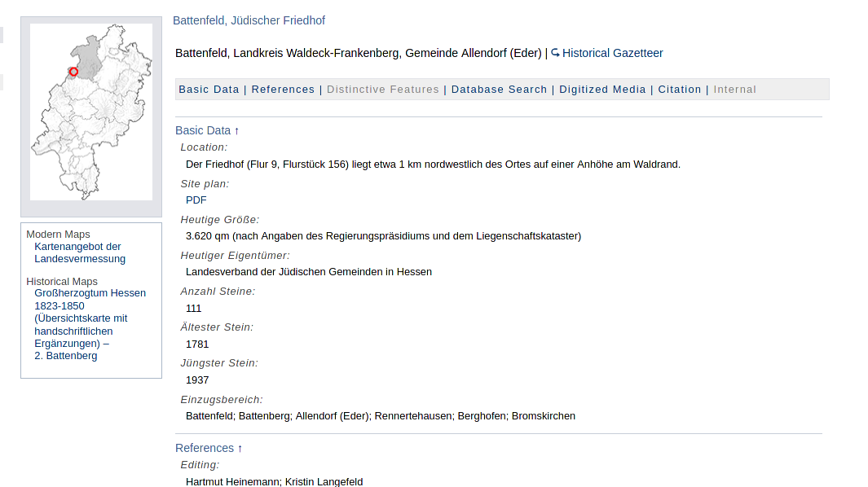Viewport: 868px width, 487px height.
Task: Open the Historical Gazetteer text link
Action: click(x=612, y=53)
